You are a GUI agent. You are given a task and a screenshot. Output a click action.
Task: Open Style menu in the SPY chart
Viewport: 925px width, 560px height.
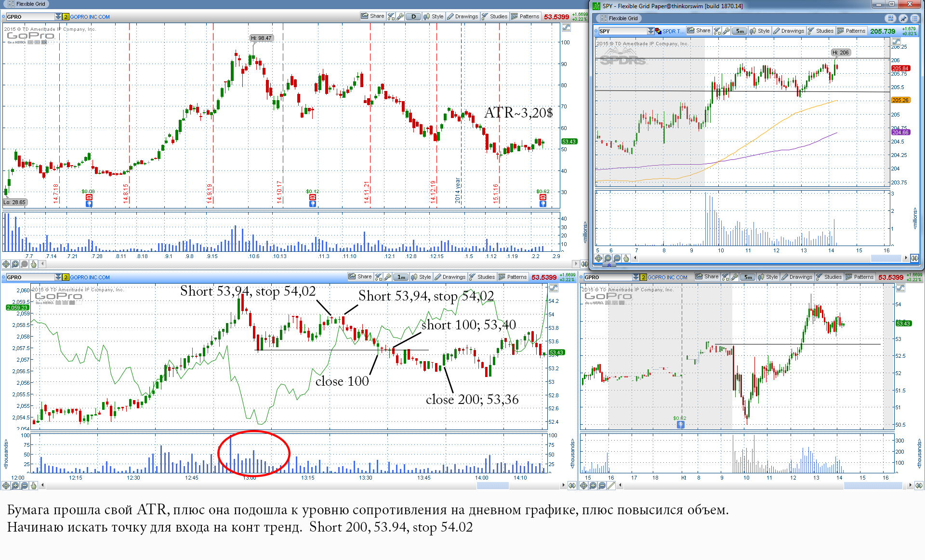pyautogui.click(x=760, y=31)
